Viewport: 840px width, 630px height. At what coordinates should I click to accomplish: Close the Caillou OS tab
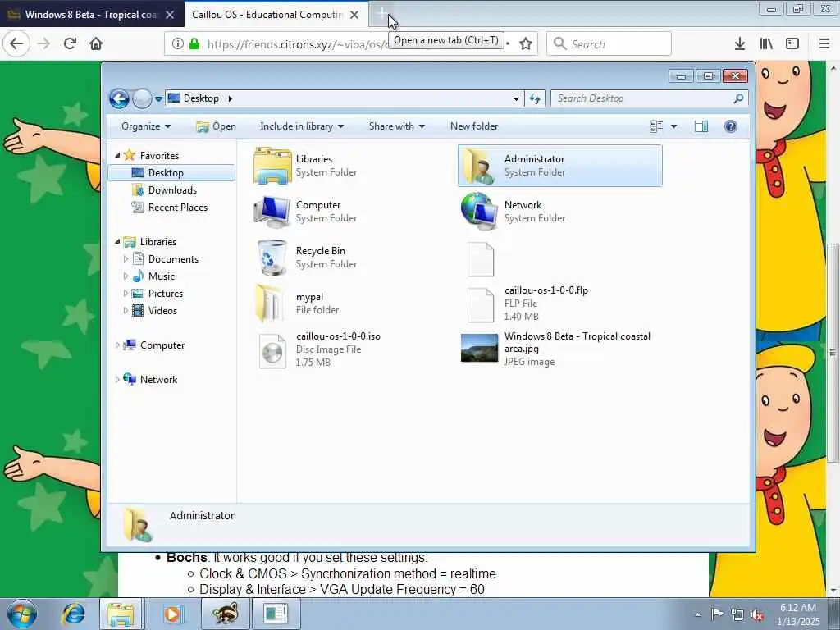pyautogui.click(x=354, y=15)
